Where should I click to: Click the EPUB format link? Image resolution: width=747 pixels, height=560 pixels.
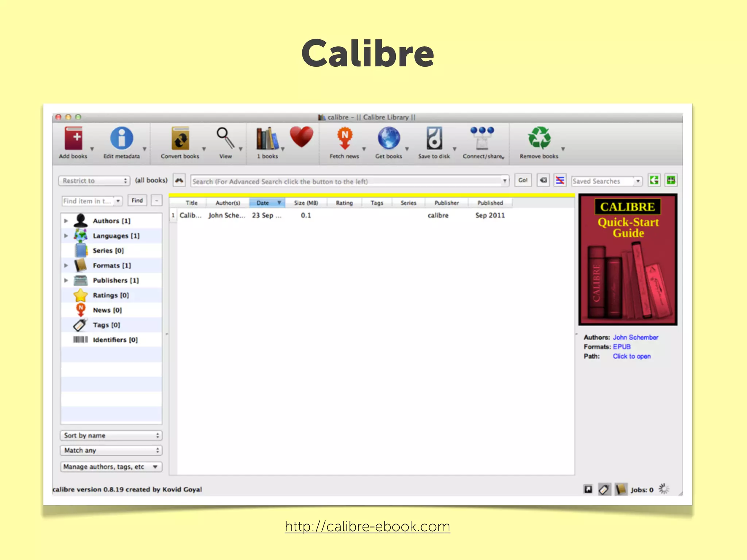(622, 347)
